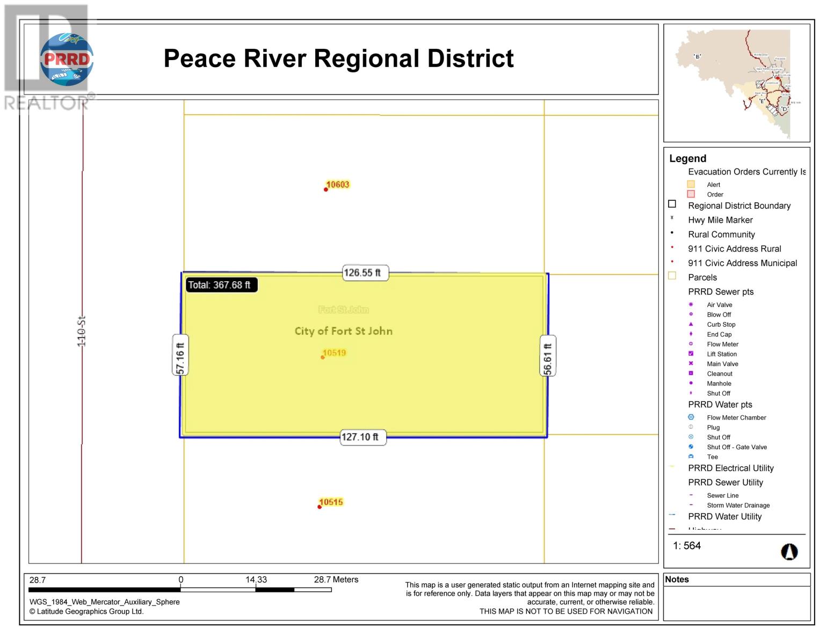Click the Air Valve legend symbol
The width and height of the screenshot is (834, 644).
(691, 304)
